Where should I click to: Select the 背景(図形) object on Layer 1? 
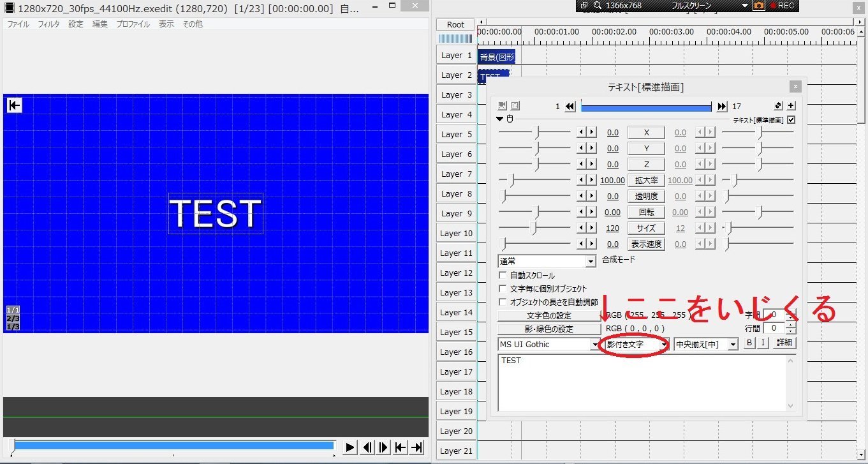497,57
